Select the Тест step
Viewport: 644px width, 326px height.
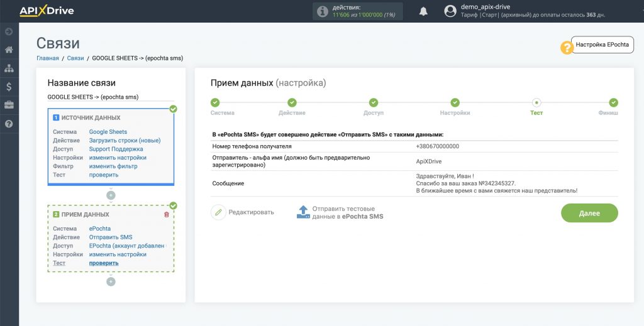pyautogui.click(x=536, y=102)
